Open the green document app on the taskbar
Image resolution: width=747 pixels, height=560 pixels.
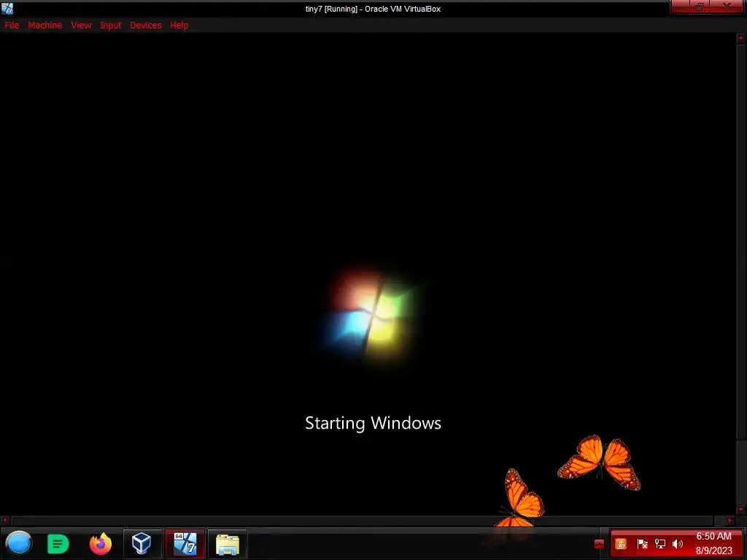[58, 544]
